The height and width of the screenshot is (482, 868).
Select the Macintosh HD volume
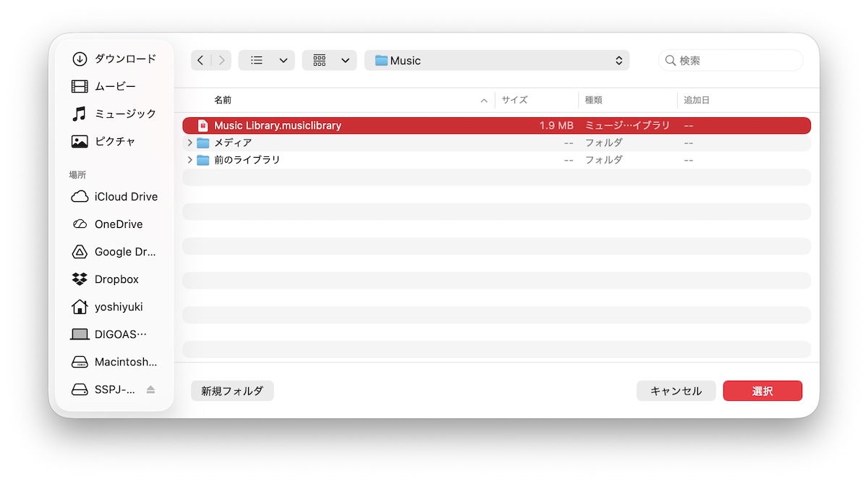click(114, 362)
